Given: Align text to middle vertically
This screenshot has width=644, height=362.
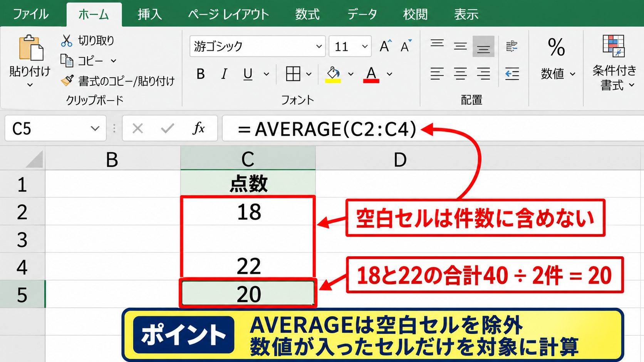Looking at the screenshot, I should 460,46.
